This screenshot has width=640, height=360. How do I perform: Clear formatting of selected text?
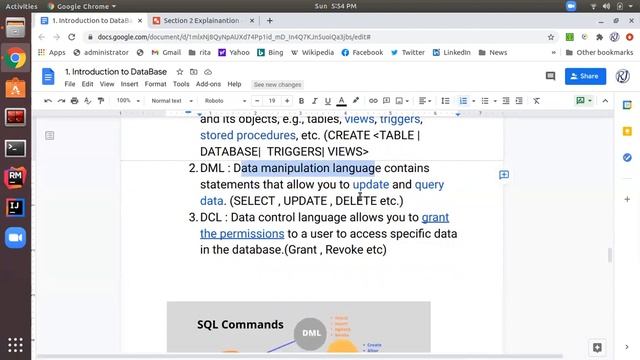click(x=536, y=101)
